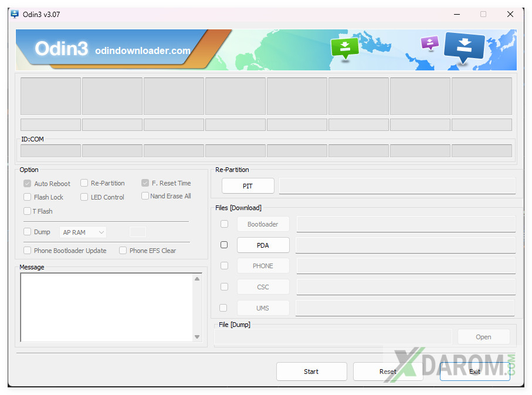Viewport: 532px width, 395px height.
Task: Toggle the Auto Reboot checkbox
Action: (28, 184)
